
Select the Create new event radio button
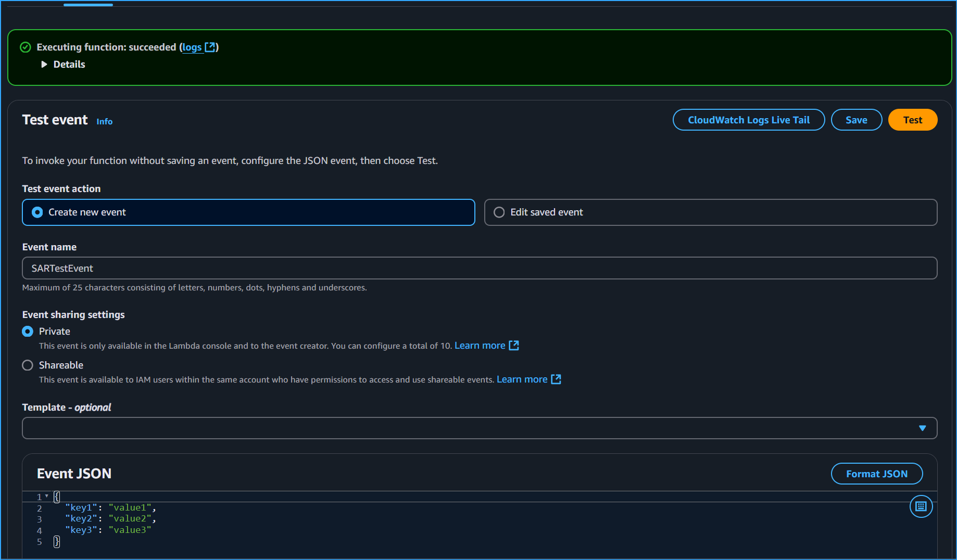click(37, 212)
